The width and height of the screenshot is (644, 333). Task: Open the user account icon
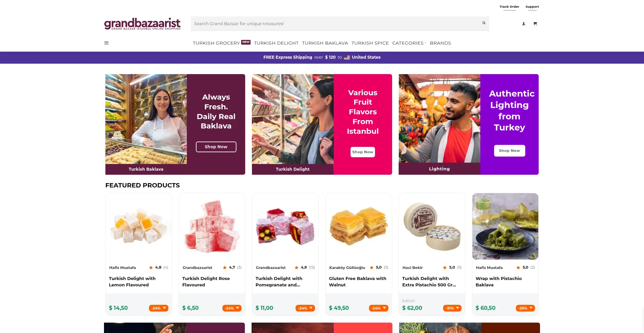point(524,24)
